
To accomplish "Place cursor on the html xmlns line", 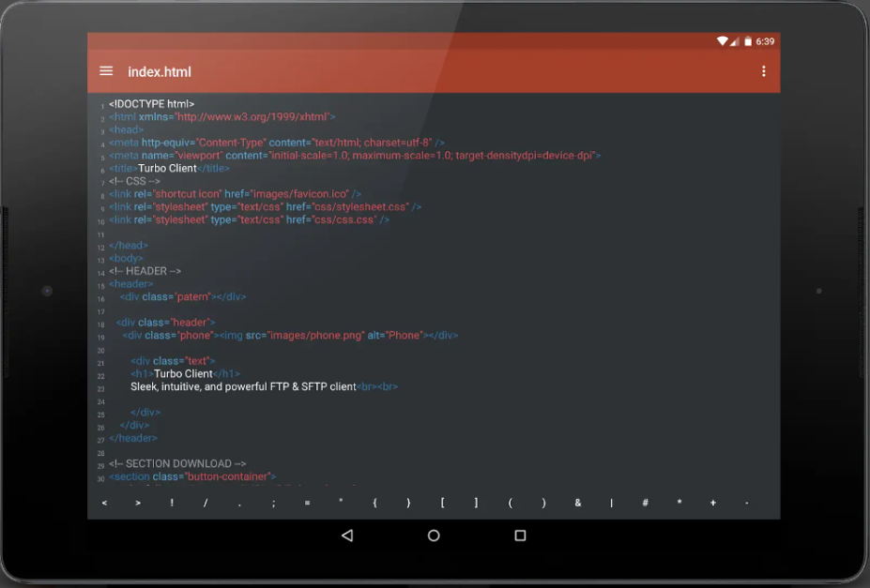I will [221, 117].
